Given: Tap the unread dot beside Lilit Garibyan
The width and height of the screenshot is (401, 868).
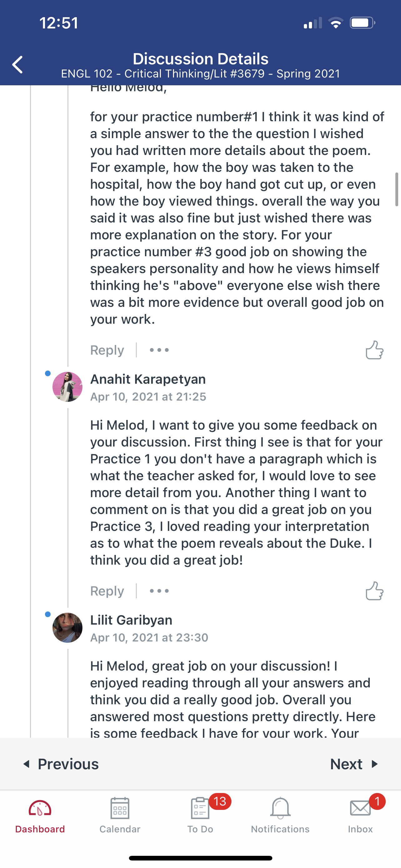Looking at the screenshot, I should coord(48,614).
